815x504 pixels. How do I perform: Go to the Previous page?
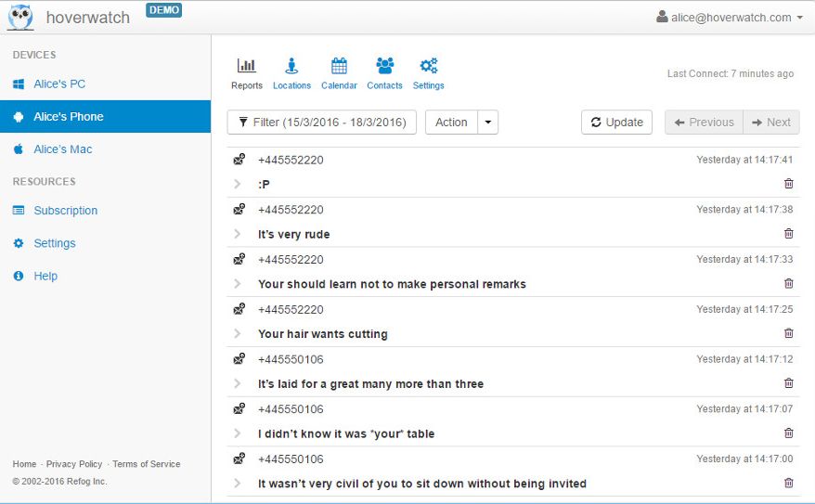pyautogui.click(x=704, y=123)
